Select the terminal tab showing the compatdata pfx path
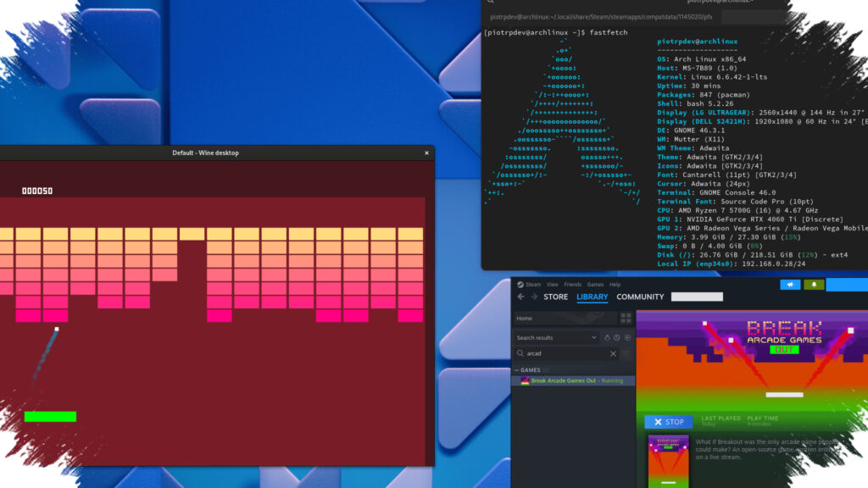 pos(601,17)
